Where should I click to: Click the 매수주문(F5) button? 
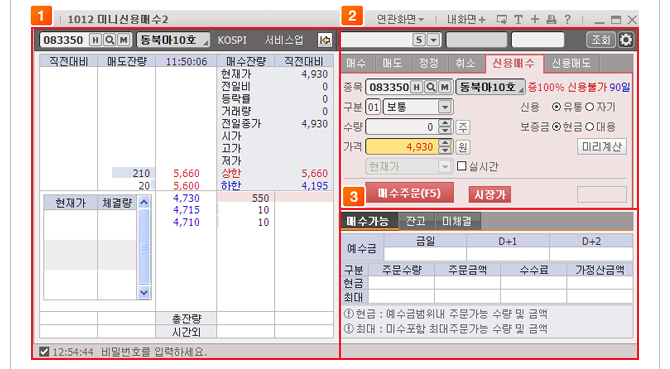click(409, 193)
